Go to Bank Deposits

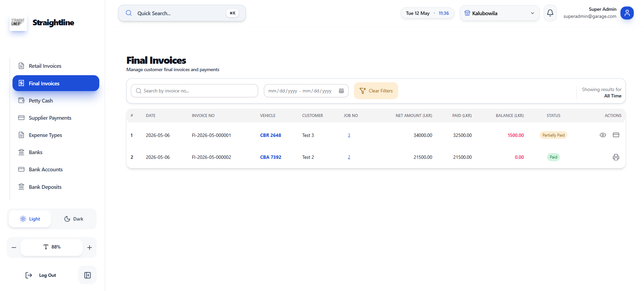point(56,187)
